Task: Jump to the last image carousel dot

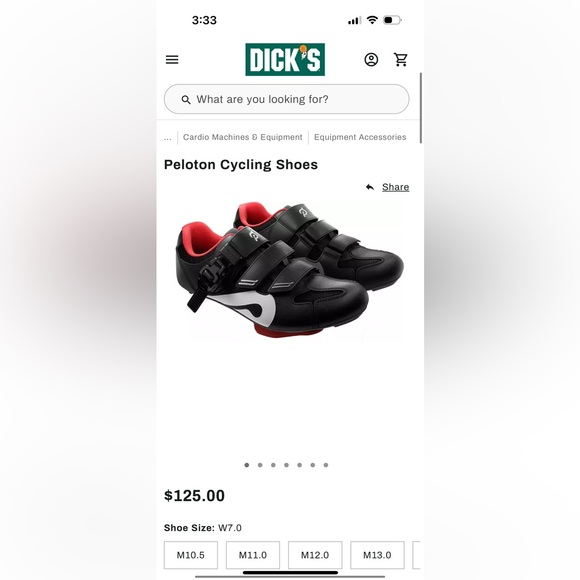Action: [326, 465]
